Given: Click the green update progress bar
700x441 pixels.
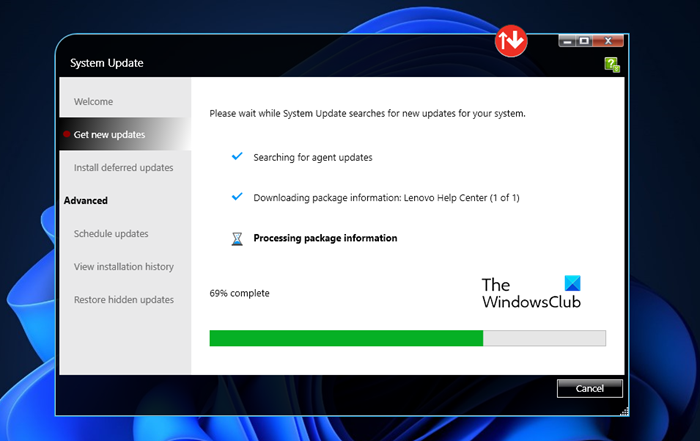Looking at the screenshot, I should click(x=408, y=338).
